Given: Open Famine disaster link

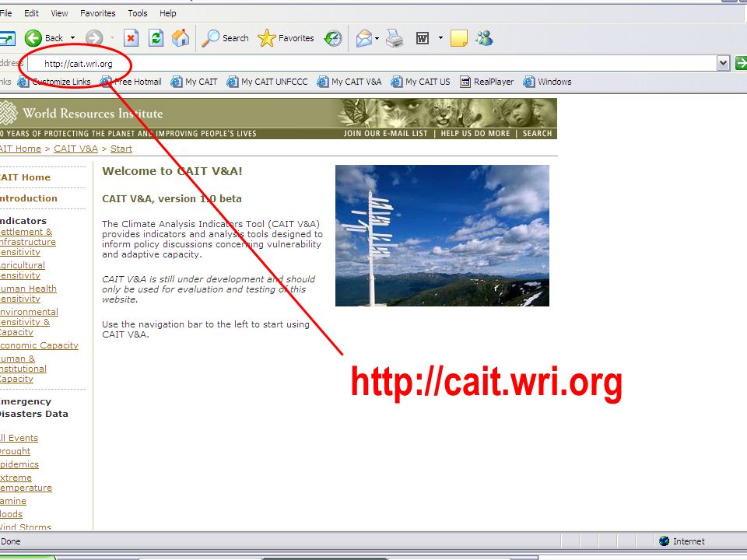Looking at the screenshot, I should 13,501.
